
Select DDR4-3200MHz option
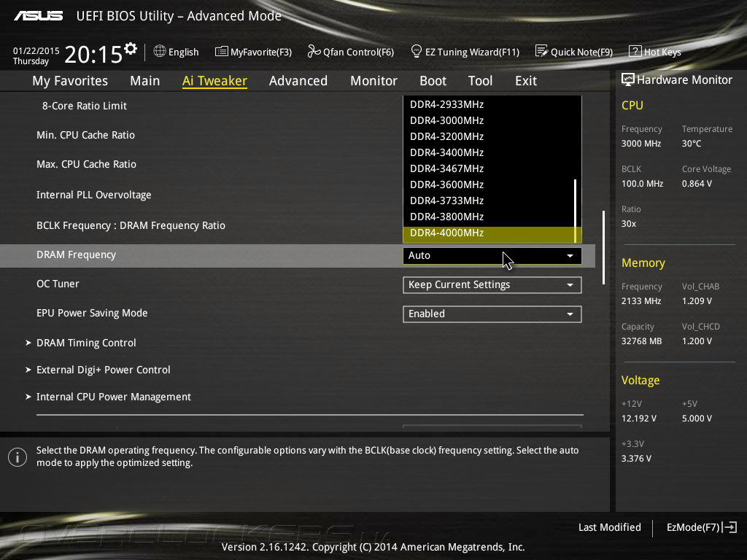489,136
